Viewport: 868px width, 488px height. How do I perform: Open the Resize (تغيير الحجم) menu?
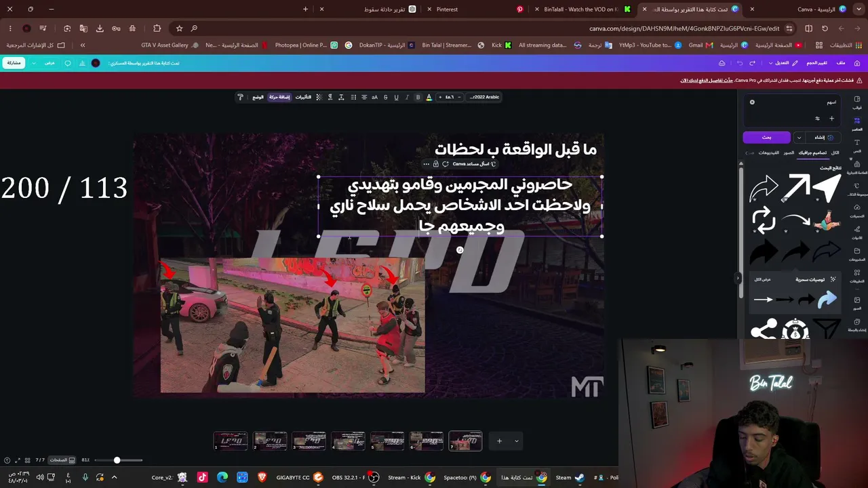(x=816, y=63)
